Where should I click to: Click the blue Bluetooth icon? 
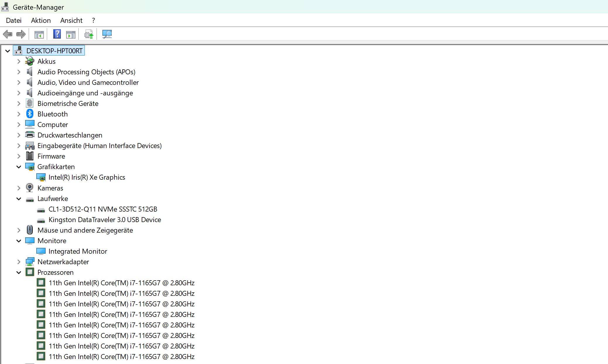pos(30,114)
